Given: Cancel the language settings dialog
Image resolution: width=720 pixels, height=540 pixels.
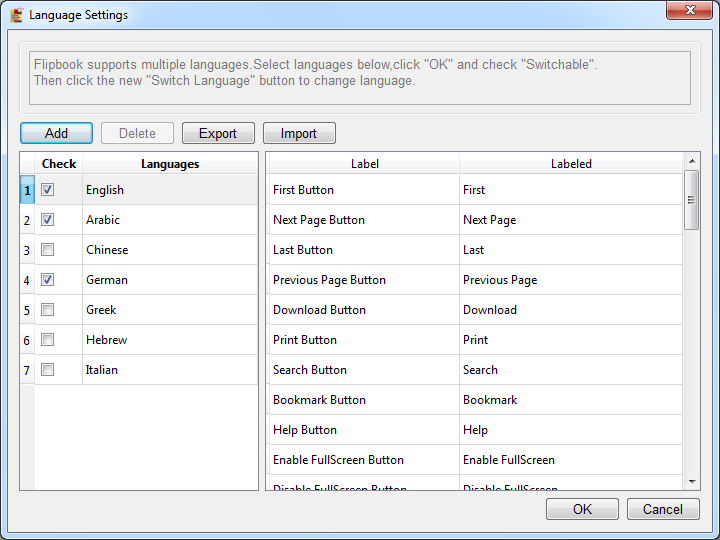Looking at the screenshot, I should click(663, 509).
